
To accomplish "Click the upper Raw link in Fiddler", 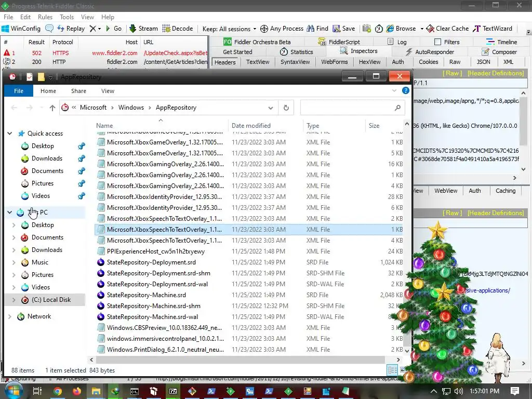I will pos(453,73).
